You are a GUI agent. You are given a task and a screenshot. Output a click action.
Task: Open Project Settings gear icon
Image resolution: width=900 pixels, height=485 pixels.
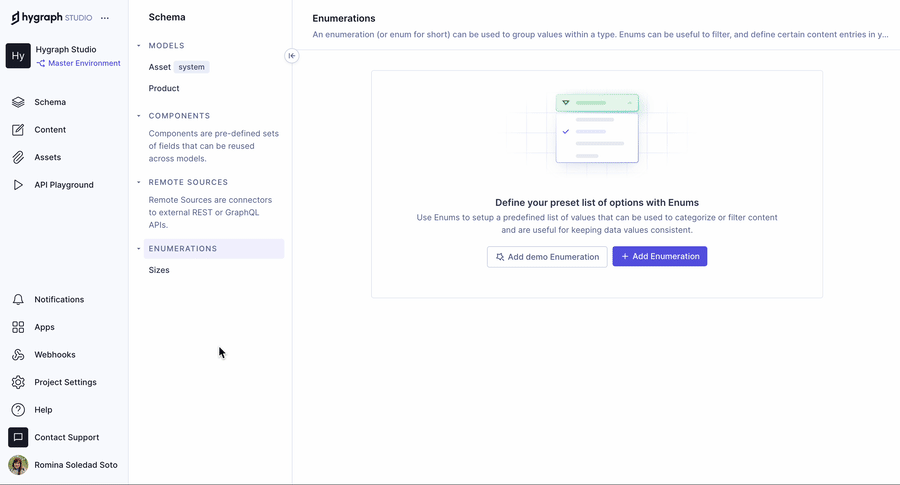(18, 382)
